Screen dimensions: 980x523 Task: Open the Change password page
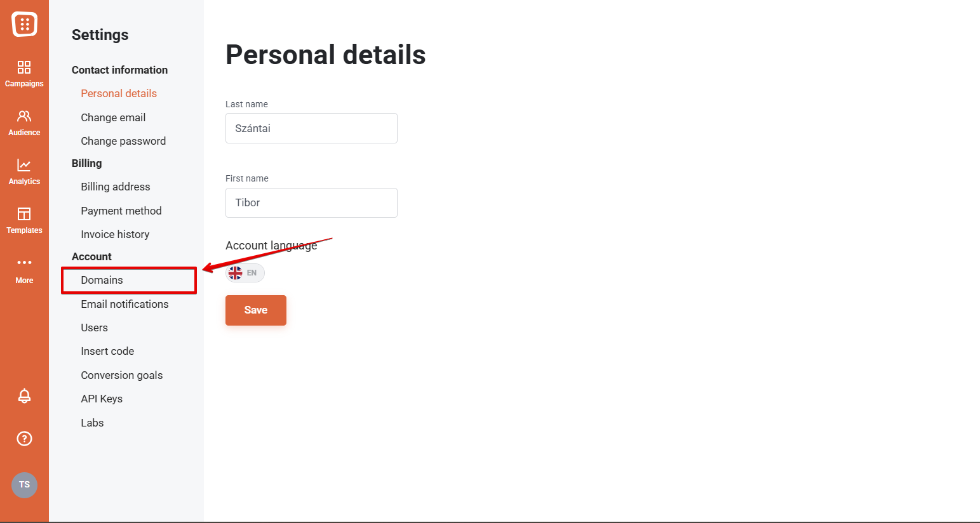pyautogui.click(x=123, y=141)
